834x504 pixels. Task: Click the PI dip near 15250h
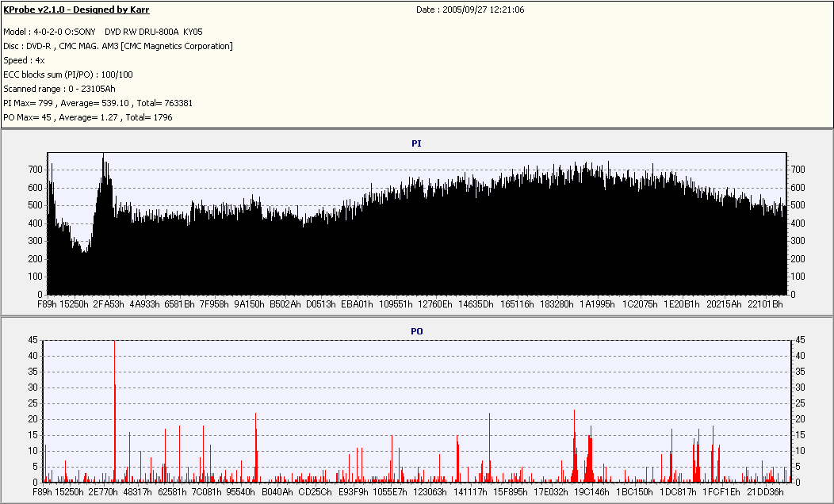click(x=83, y=250)
